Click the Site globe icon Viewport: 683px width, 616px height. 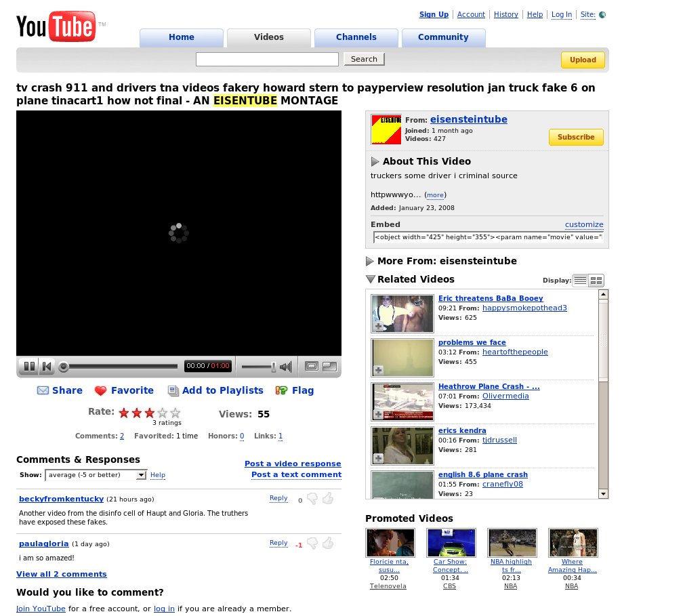[x=602, y=15]
